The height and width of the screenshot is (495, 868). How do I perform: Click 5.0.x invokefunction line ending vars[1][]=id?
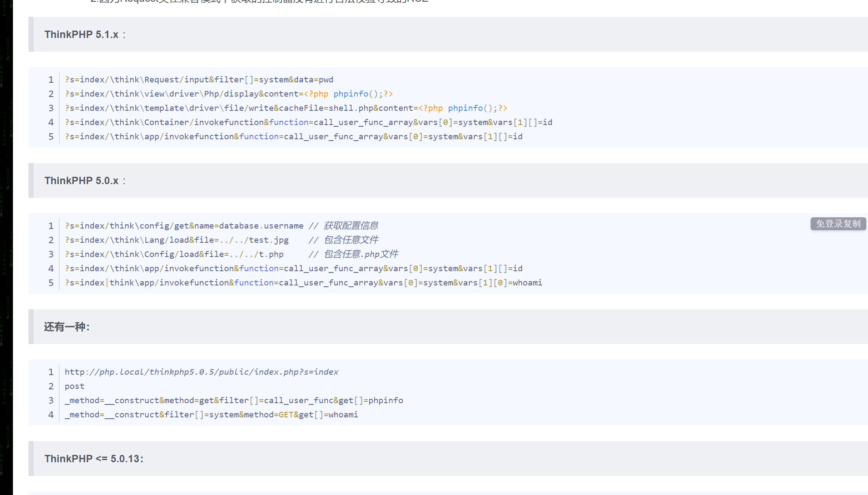294,269
